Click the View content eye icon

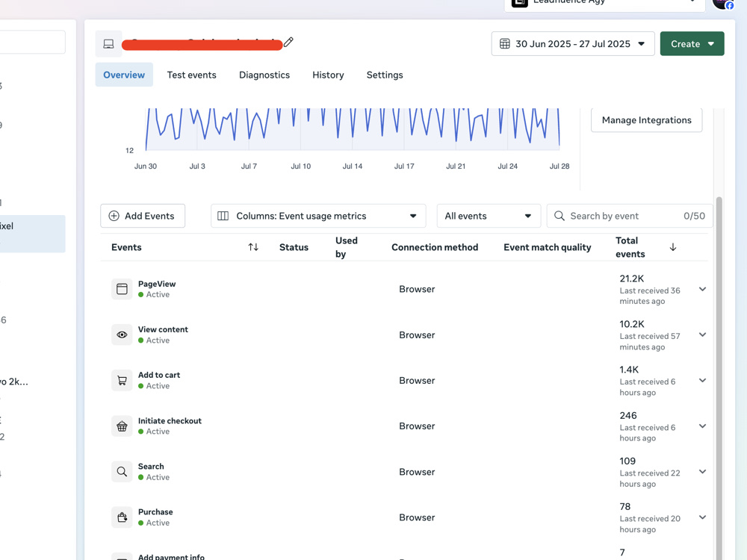point(122,335)
